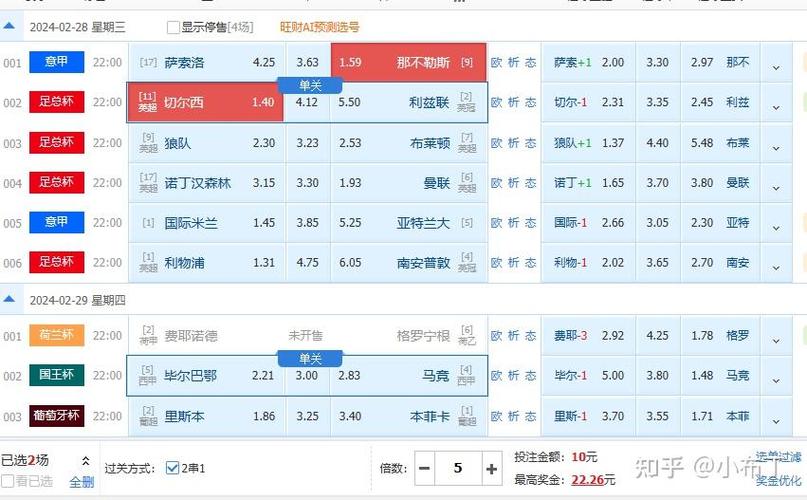Open 析 analysis link for 狼队 match
Viewport: 807px width, 500px height.
coord(513,143)
